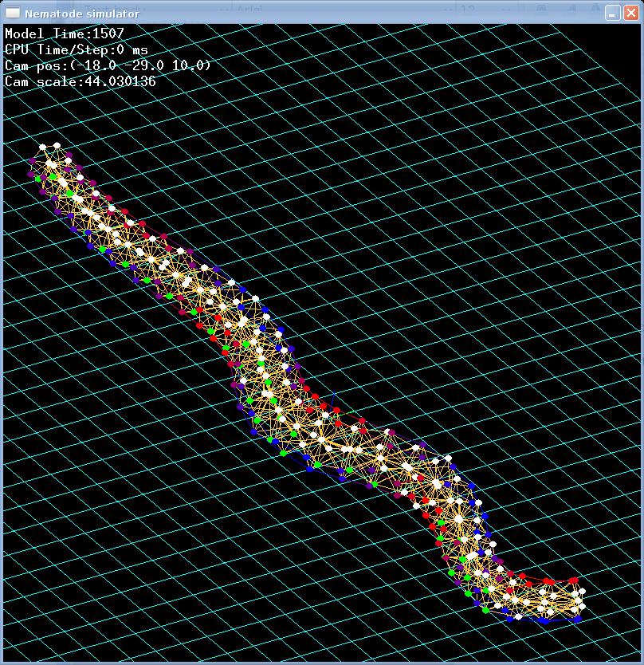
Task: Close the Nematode simulator window
Action: tap(631, 13)
